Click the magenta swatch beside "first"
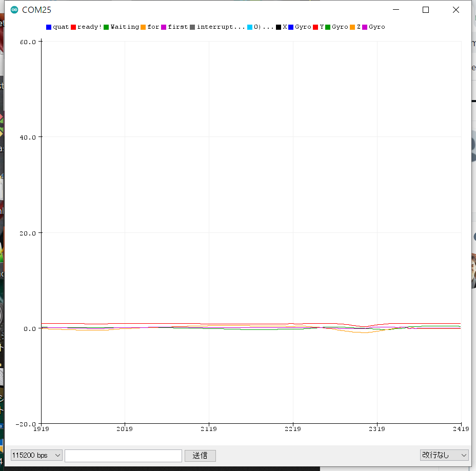This screenshot has height=471, width=476. tap(164, 27)
